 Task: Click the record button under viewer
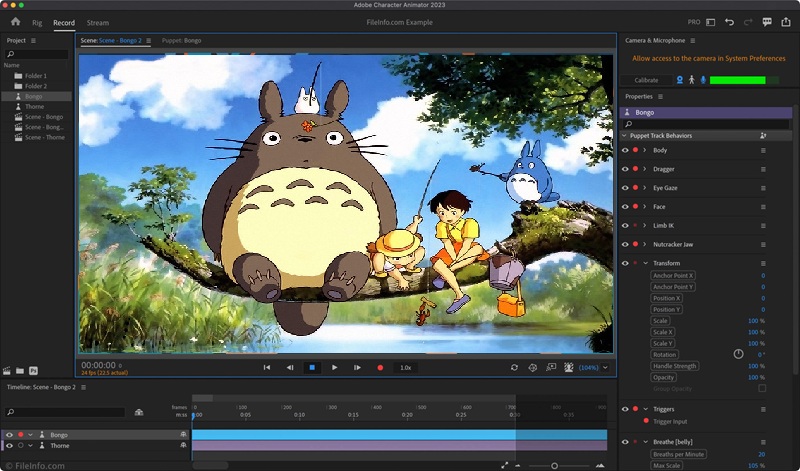(x=380, y=367)
